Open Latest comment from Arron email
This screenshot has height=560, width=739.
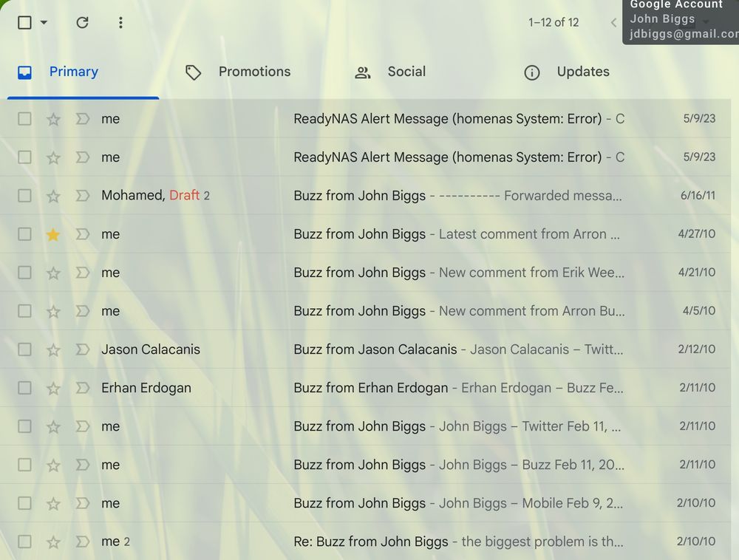365,234
